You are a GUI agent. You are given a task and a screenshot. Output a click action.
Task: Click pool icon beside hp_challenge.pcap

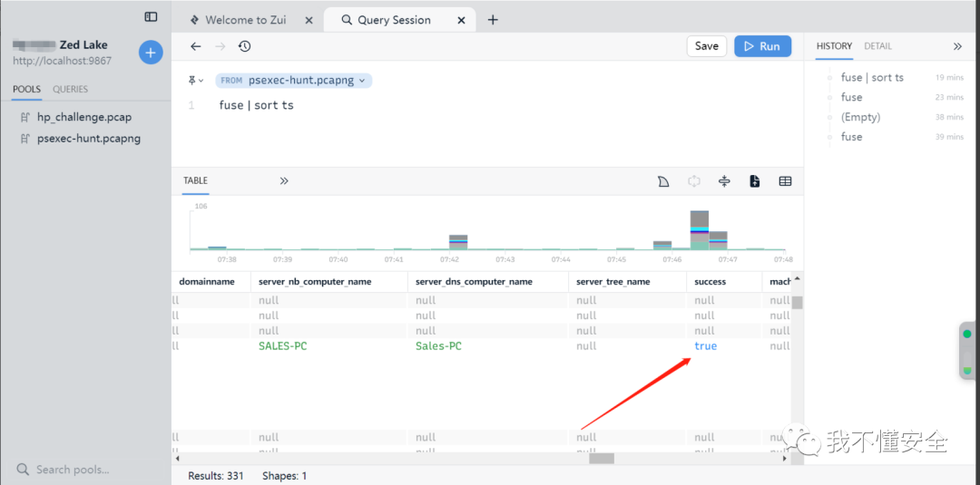coord(25,117)
